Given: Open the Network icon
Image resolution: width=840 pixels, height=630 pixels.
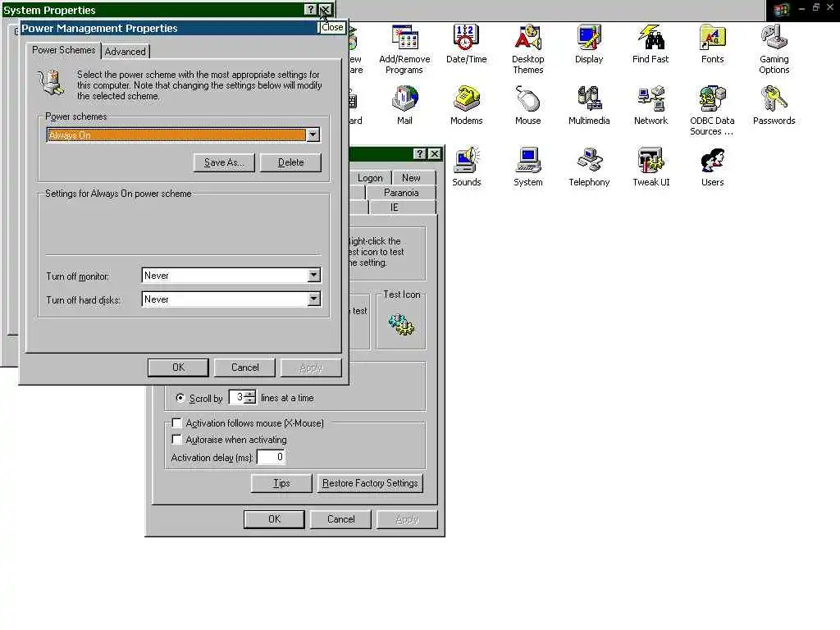Looking at the screenshot, I should point(651,105).
